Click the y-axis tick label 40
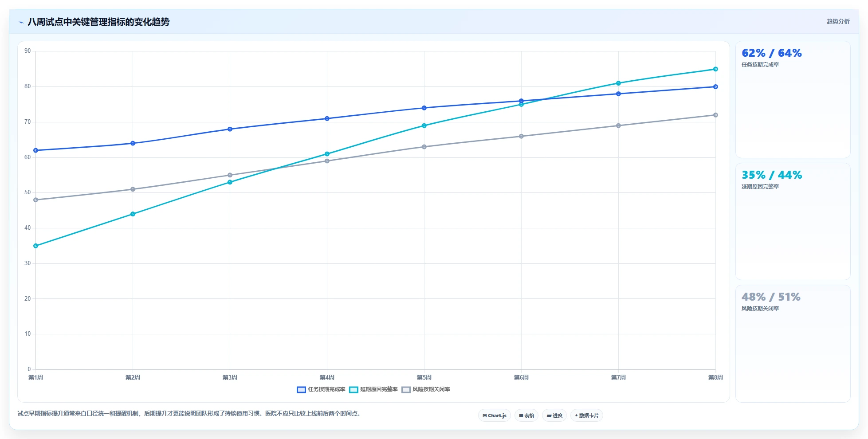 pyautogui.click(x=27, y=228)
